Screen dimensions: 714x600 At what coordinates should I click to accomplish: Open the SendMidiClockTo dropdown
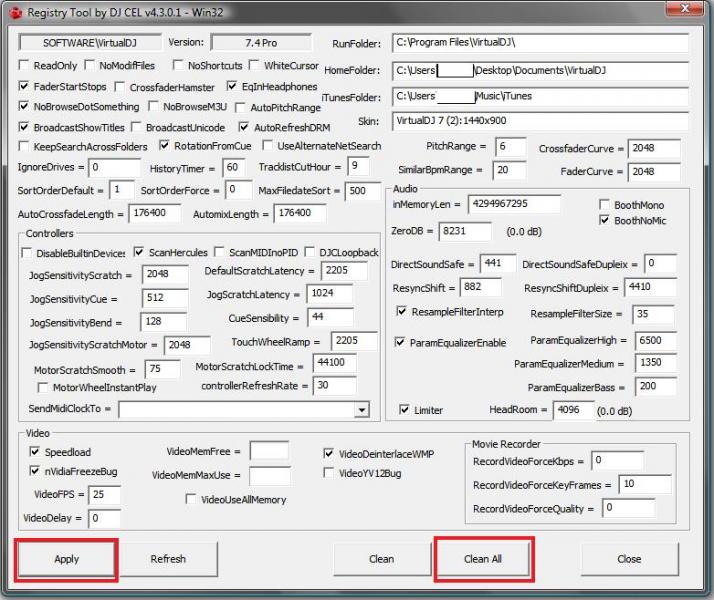(x=362, y=410)
